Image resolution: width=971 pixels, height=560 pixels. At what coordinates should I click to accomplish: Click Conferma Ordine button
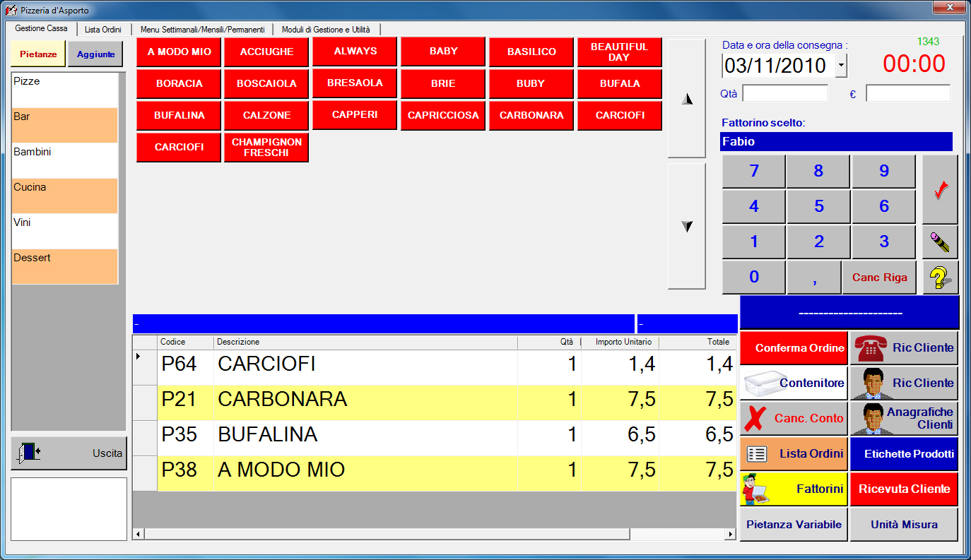(x=794, y=347)
